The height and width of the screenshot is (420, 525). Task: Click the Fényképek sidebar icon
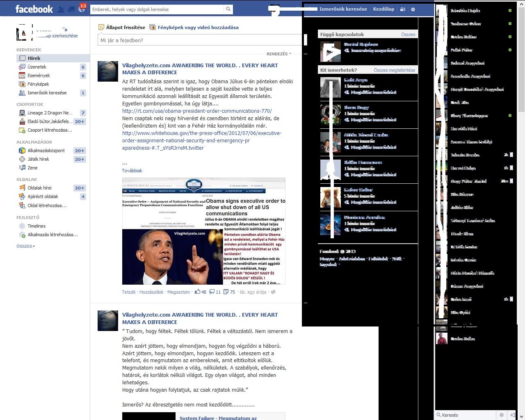[22, 84]
